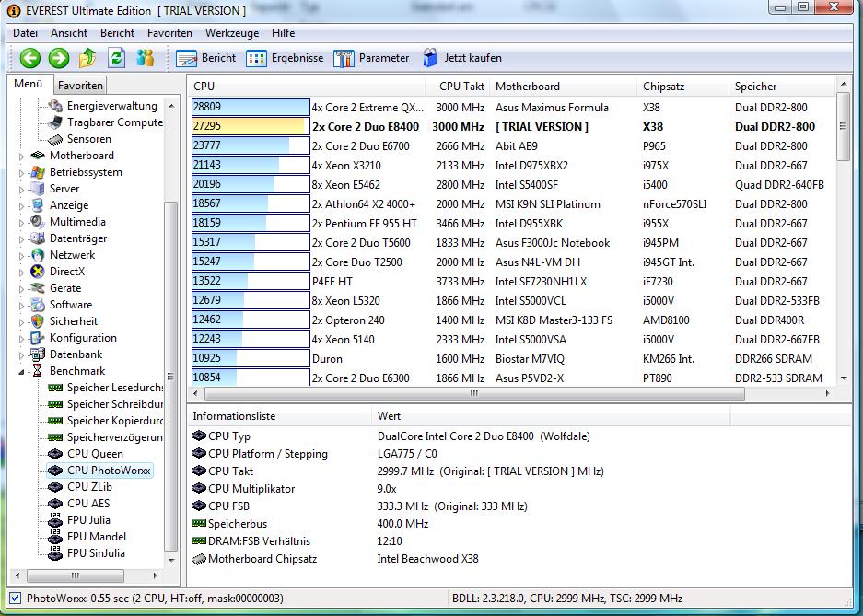Select Speicherverzögerung benchmark item
This screenshot has width=863, height=616.
coord(114,437)
